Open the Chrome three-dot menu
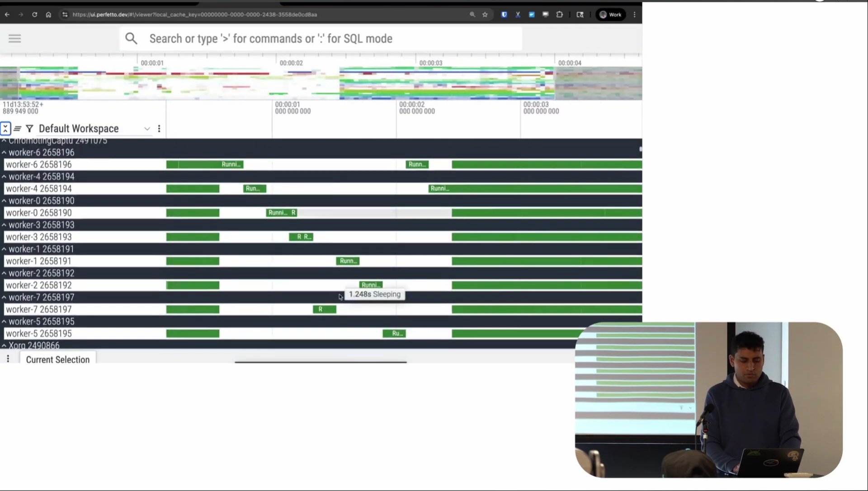Viewport: 868px width, 491px height. 635,14
